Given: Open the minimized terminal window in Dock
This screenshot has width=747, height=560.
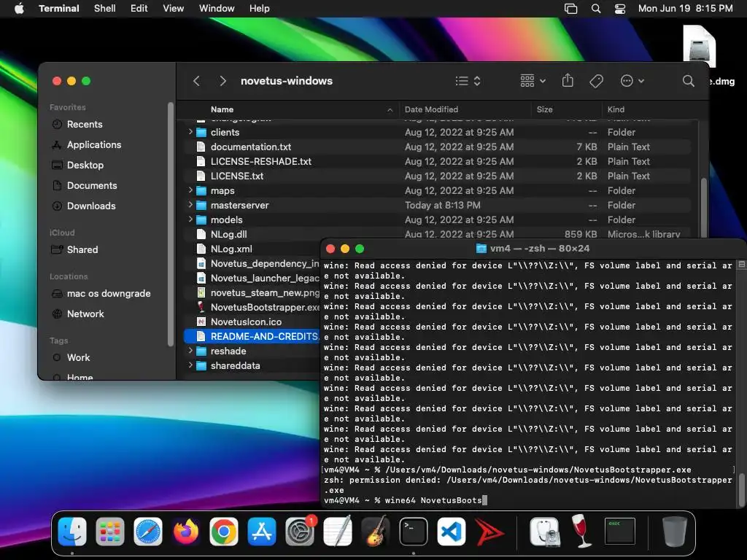Looking at the screenshot, I should [x=620, y=532].
